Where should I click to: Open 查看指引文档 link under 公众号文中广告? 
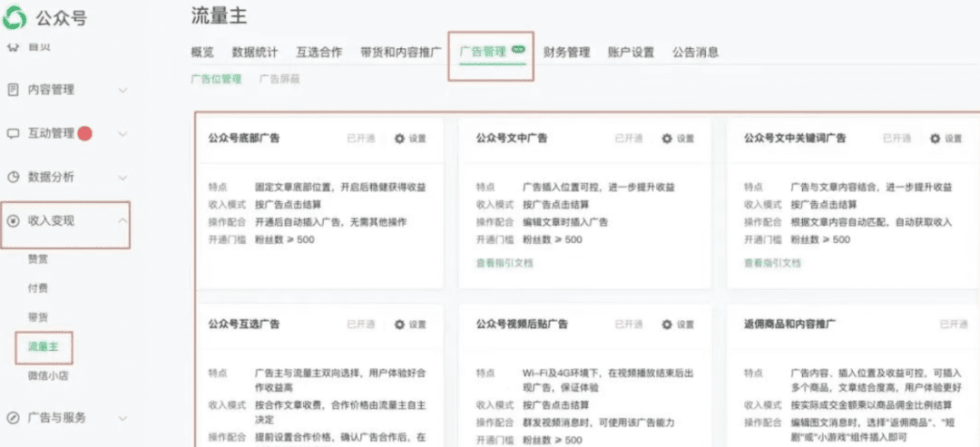tap(505, 263)
